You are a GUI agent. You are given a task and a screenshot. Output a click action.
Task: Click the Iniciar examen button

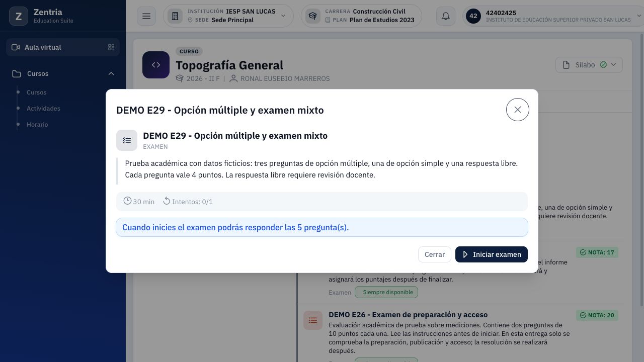(492, 254)
